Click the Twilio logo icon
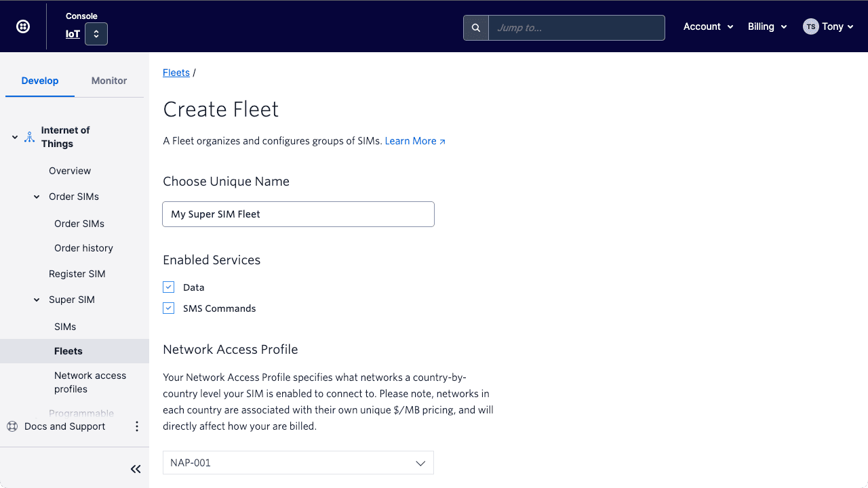Viewport: 868px width, 488px height. pyautogui.click(x=23, y=26)
